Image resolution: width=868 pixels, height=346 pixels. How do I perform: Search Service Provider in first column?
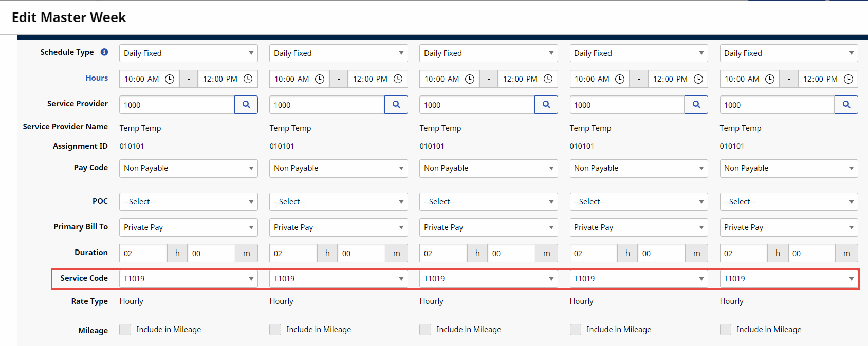click(x=246, y=105)
